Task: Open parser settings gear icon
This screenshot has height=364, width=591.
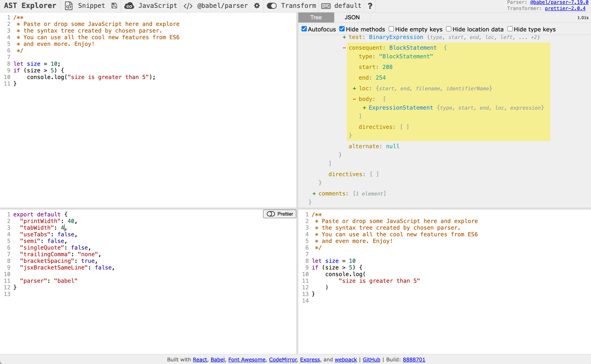Action: [x=257, y=6]
